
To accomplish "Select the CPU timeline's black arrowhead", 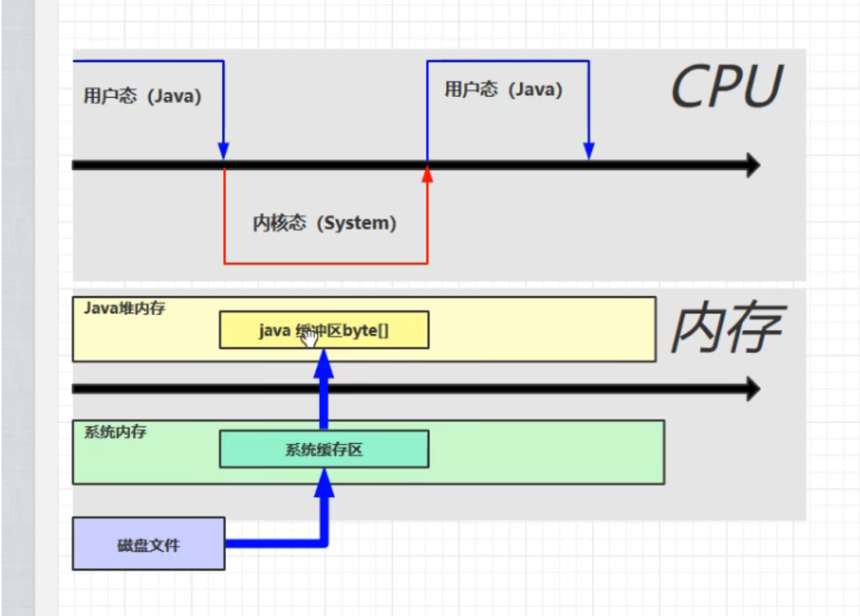I will pos(752,165).
